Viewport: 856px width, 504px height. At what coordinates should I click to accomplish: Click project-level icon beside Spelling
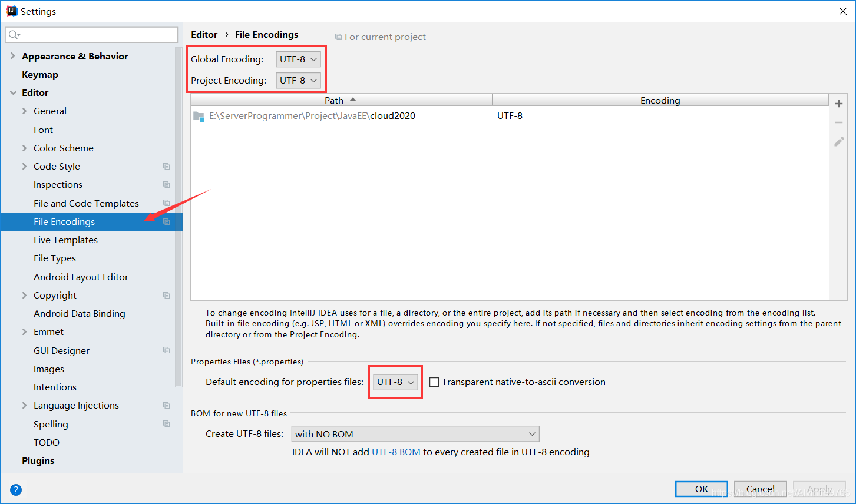(167, 424)
